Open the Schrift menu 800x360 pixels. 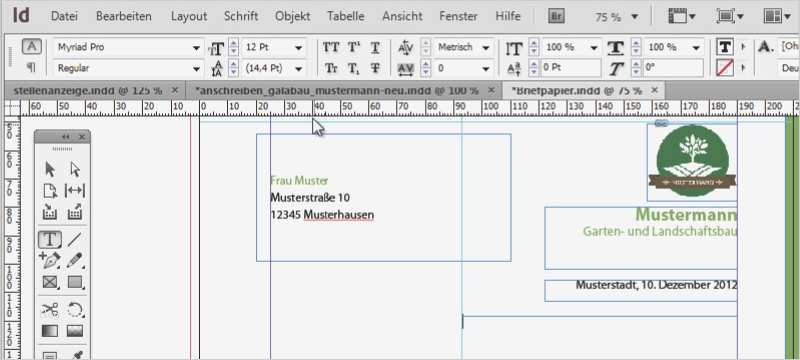point(241,16)
